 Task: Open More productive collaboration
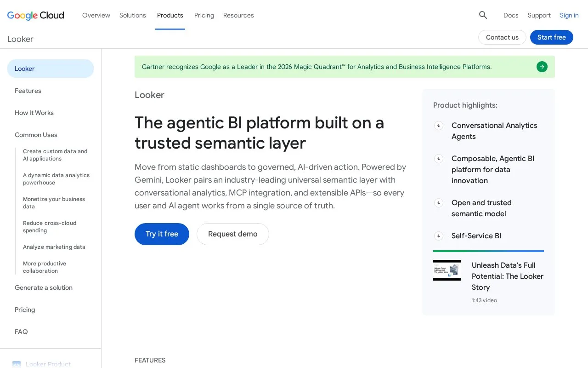pyautogui.click(x=45, y=267)
